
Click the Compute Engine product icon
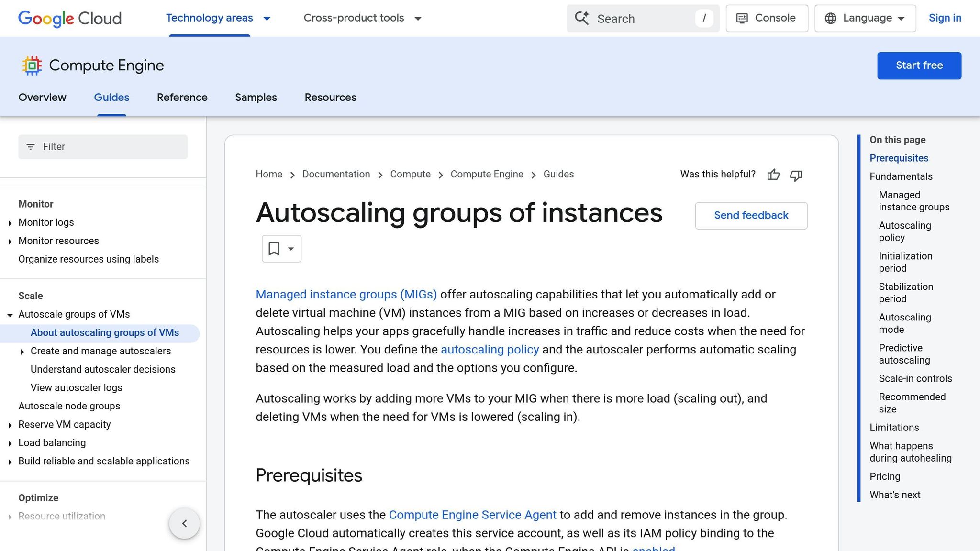(x=32, y=66)
